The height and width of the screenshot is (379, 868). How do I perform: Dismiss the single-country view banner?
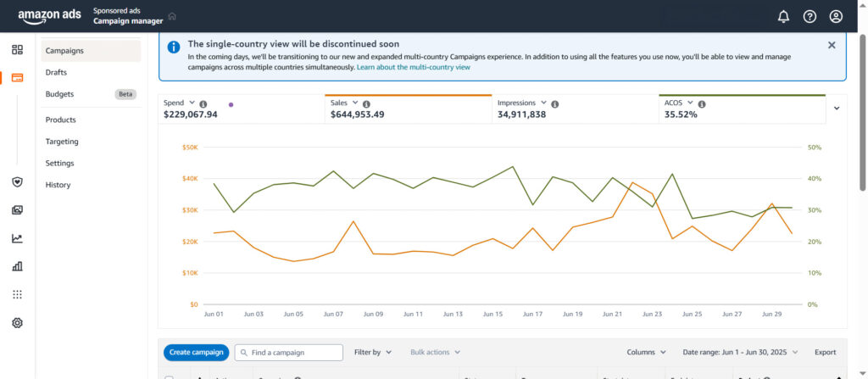(x=831, y=45)
